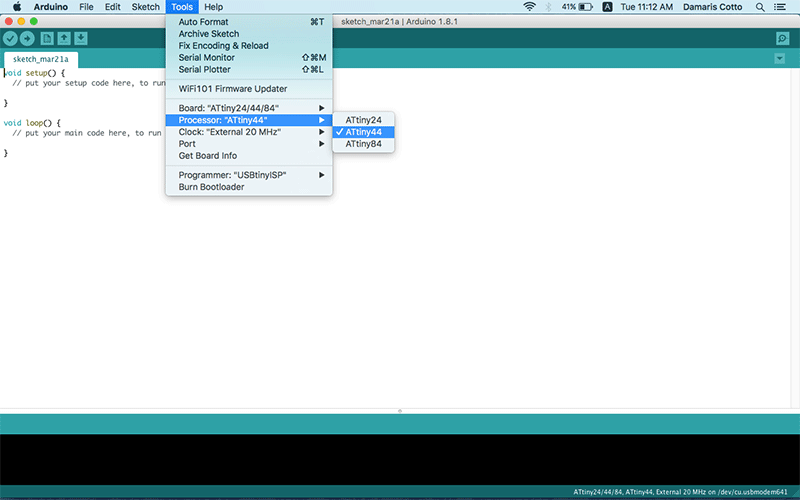Click the void loop() line in editor

click(32, 123)
